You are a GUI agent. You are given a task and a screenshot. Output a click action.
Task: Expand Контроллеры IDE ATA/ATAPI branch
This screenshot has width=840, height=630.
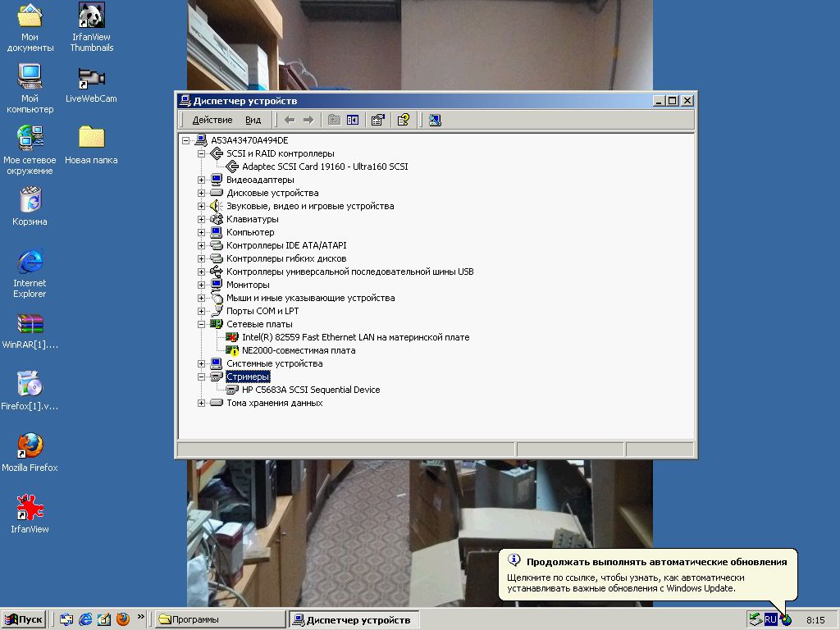(202, 245)
